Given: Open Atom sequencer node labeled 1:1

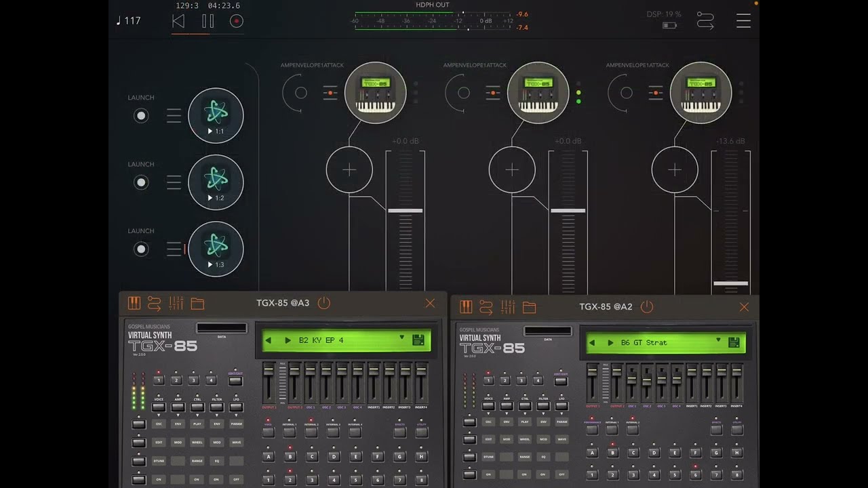Looking at the screenshot, I should (x=216, y=116).
